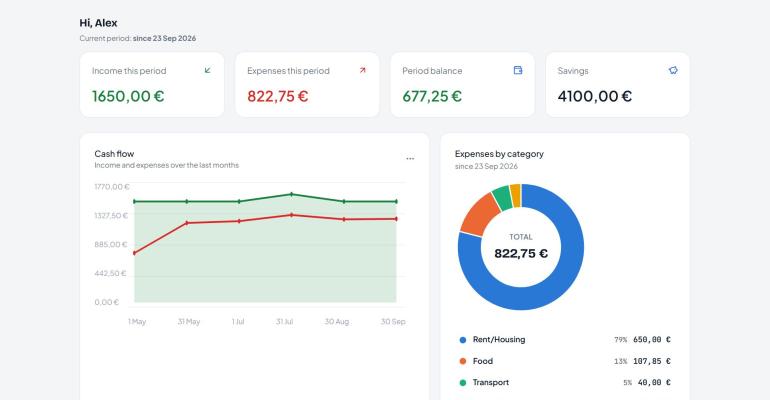Select the orange Food legend dot
Screen dimensions: 770x400
click(x=463, y=361)
